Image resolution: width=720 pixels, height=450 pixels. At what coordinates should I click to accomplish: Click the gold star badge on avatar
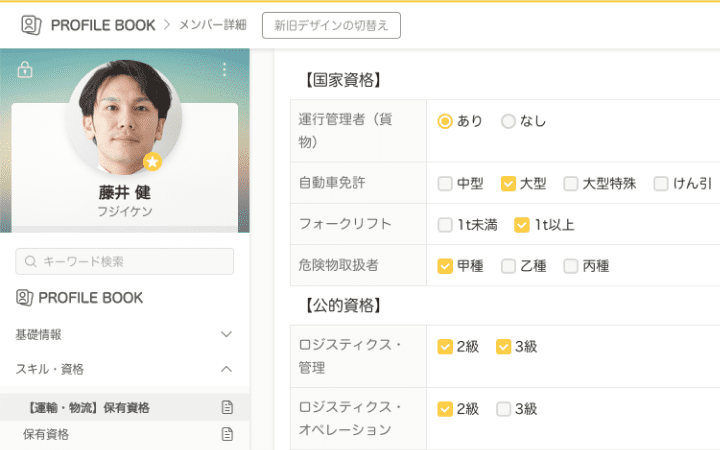click(152, 162)
